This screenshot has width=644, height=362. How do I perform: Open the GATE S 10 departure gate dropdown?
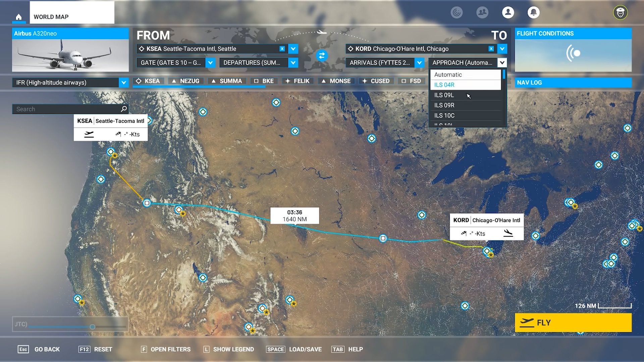pyautogui.click(x=210, y=63)
